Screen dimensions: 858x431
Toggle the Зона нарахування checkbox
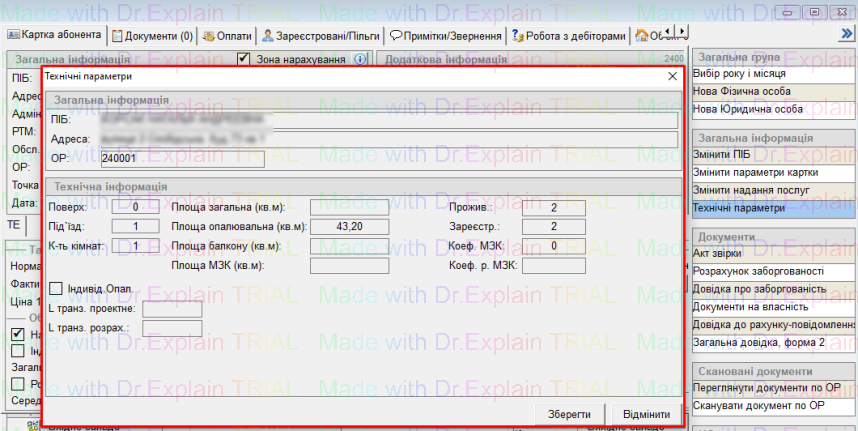pos(243,59)
